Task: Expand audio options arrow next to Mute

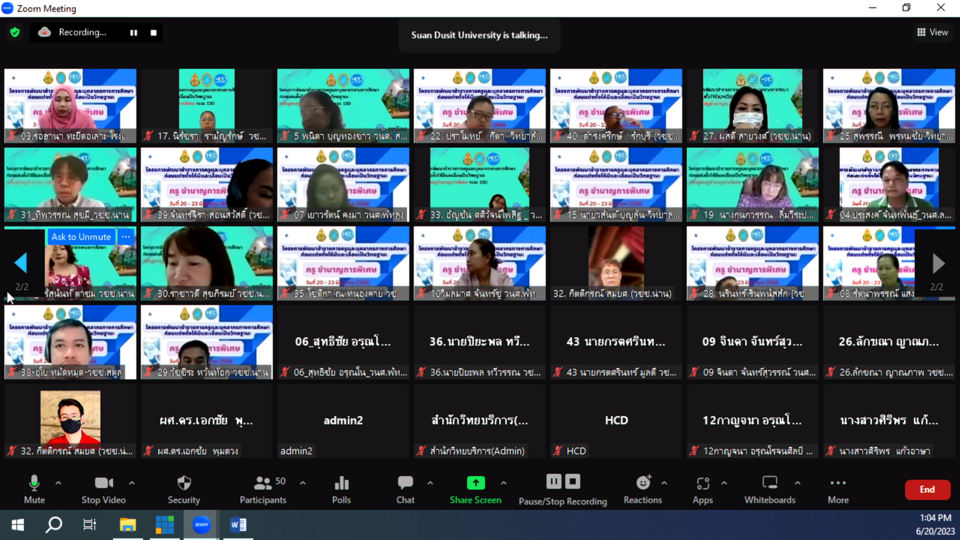Action: 58,483
